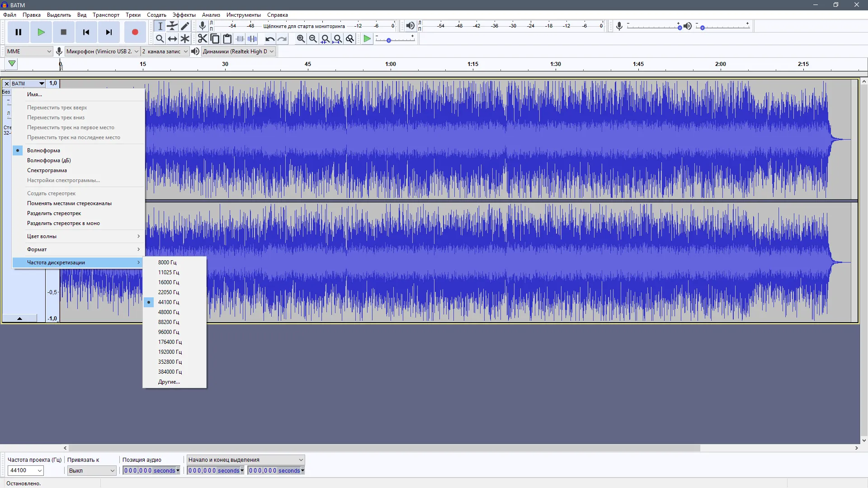This screenshot has width=868, height=488.
Task: Click the Имя... menu entry
Action: click(34, 94)
